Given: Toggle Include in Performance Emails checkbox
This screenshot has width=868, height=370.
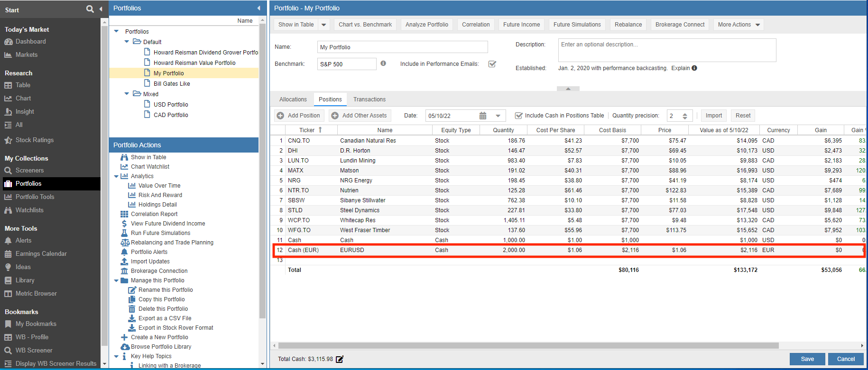Looking at the screenshot, I should pyautogui.click(x=492, y=64).
